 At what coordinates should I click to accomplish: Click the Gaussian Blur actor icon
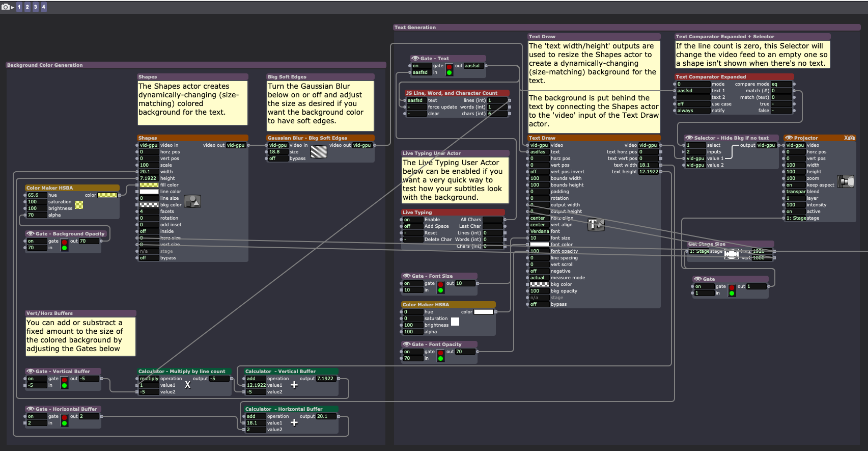pyautogui.click(x=319, y=152)
